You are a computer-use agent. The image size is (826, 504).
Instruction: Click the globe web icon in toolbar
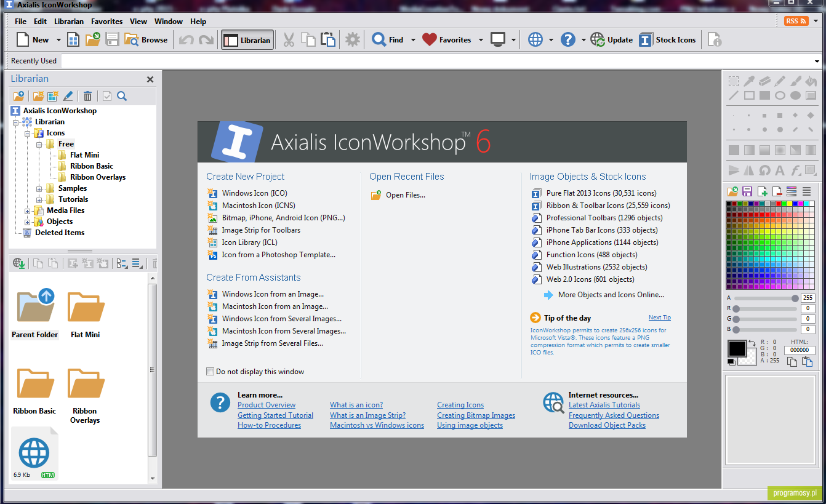point(535,40)
